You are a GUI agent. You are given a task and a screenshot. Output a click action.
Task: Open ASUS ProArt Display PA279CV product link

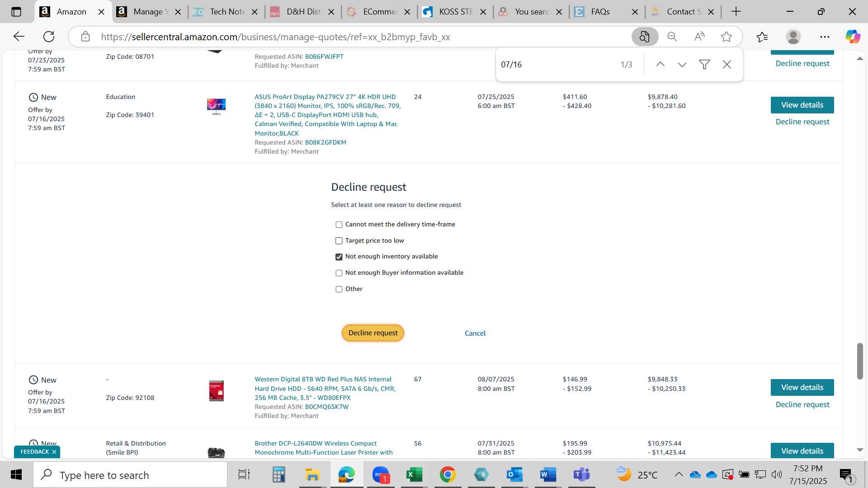(x=327, y=115)
